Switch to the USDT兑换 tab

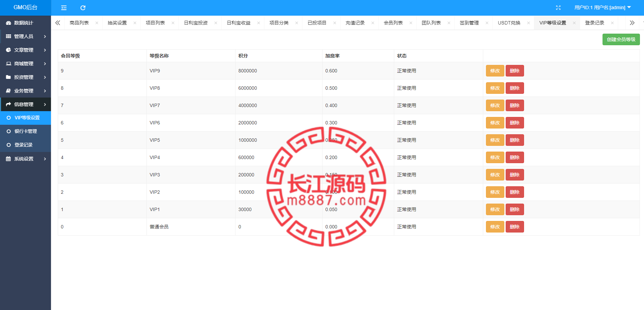pyautogui.click(x=509, y=23)
